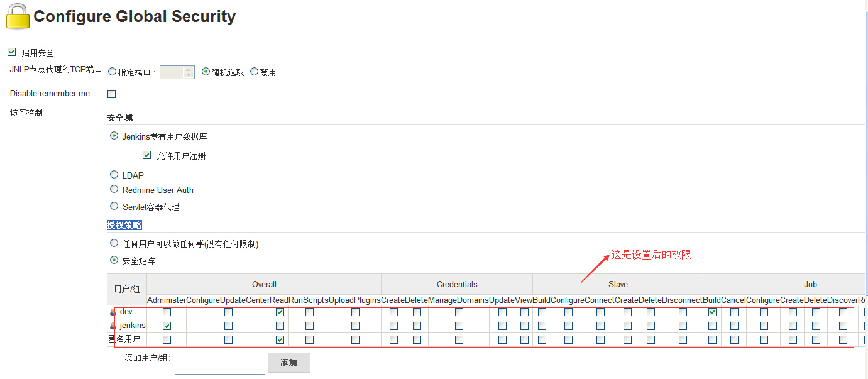Select the 指定端口 radio option
The image size is (868, 379).
point(112,72)
